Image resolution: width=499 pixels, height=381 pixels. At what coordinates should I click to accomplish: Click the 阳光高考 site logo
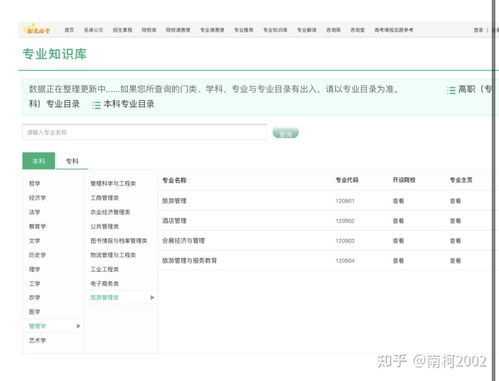[37, 29]
